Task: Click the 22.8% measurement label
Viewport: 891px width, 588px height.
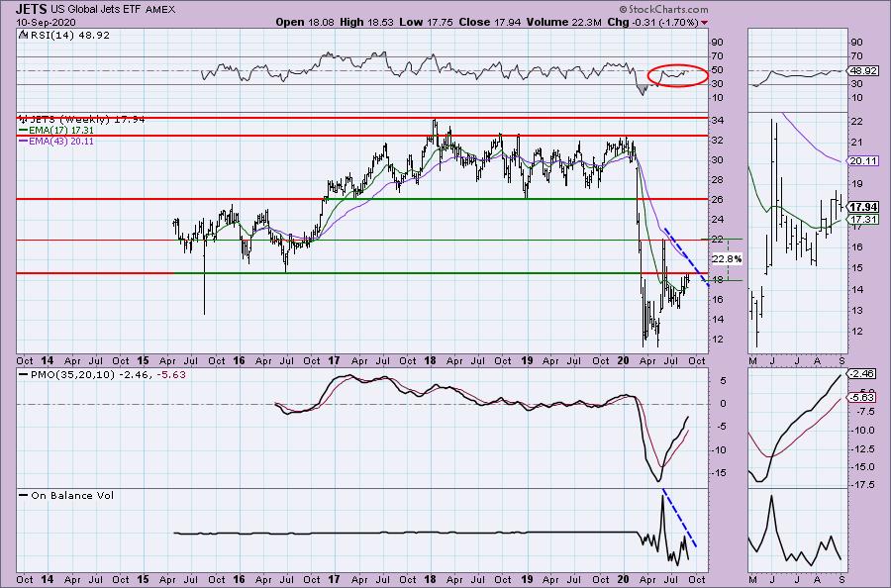Action: click(x=727, y=258)
